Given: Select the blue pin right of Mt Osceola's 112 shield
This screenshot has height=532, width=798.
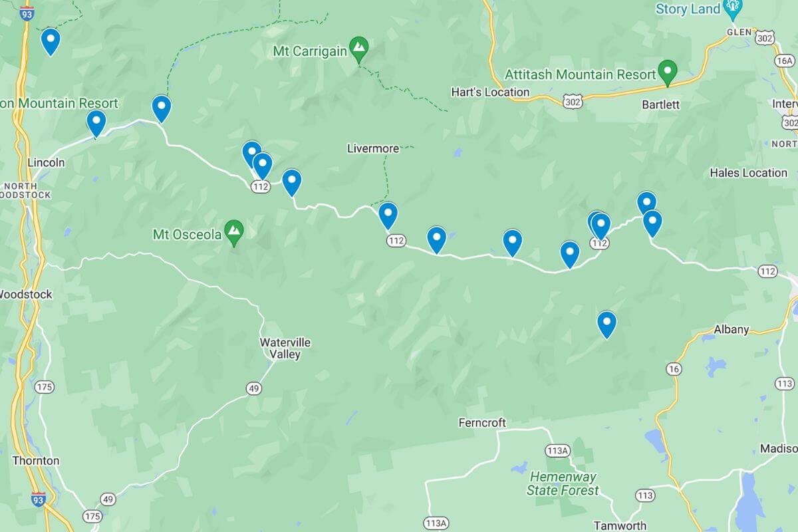Looking at the screenshot, I should point(291,183).
